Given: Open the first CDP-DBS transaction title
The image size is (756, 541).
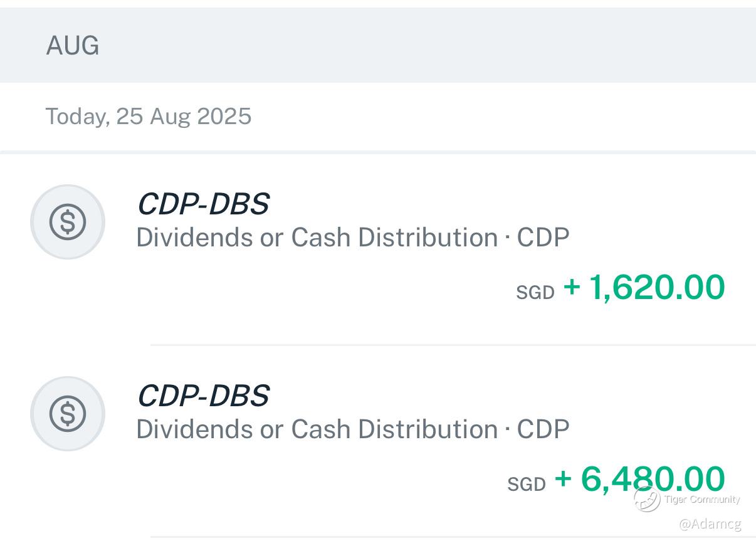Looking at the screenshot, I should tap(203, 204).
